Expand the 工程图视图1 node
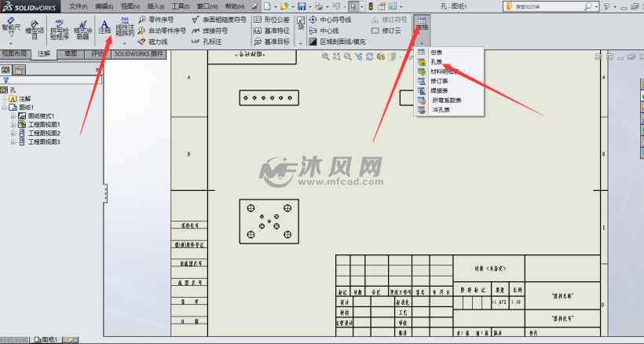 point(13,125)
